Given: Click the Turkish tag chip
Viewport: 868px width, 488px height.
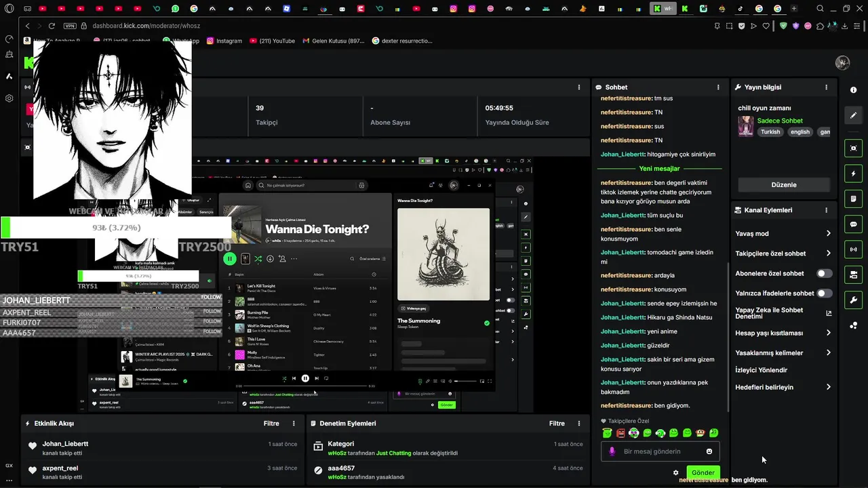Looking at the screenshot, I should tap(770, 132).
